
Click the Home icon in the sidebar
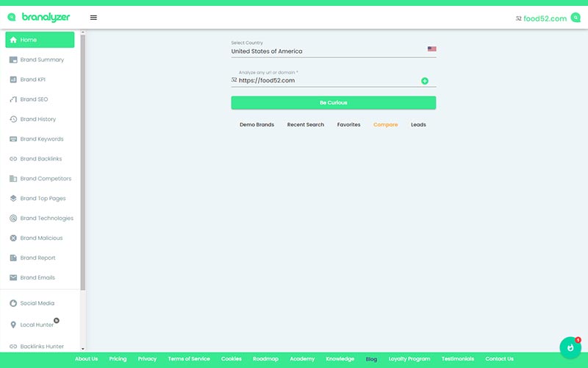(x=13, y=40)
